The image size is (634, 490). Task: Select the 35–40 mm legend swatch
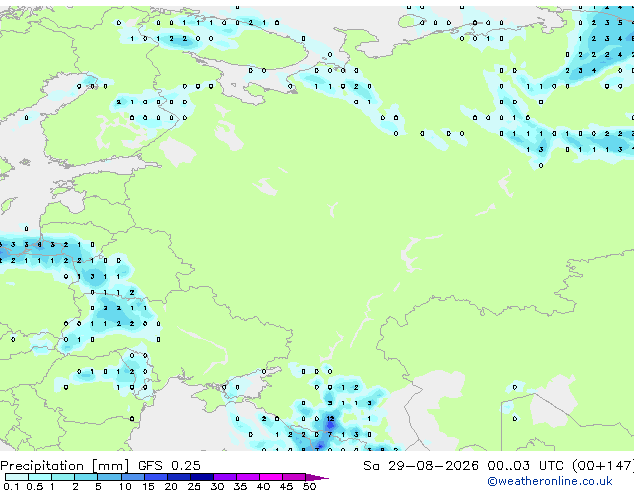(x=247, y=477)
